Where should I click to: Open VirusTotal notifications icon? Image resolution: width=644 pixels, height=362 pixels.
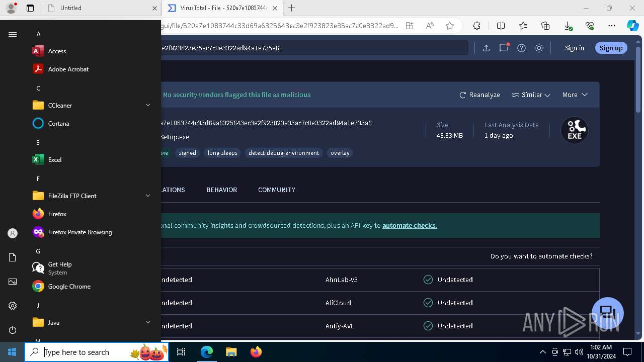504,48
